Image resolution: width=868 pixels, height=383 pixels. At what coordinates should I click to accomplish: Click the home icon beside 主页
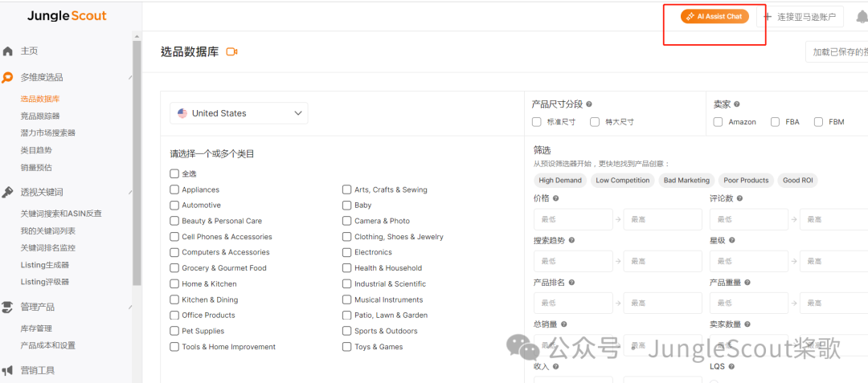[8, 51]
